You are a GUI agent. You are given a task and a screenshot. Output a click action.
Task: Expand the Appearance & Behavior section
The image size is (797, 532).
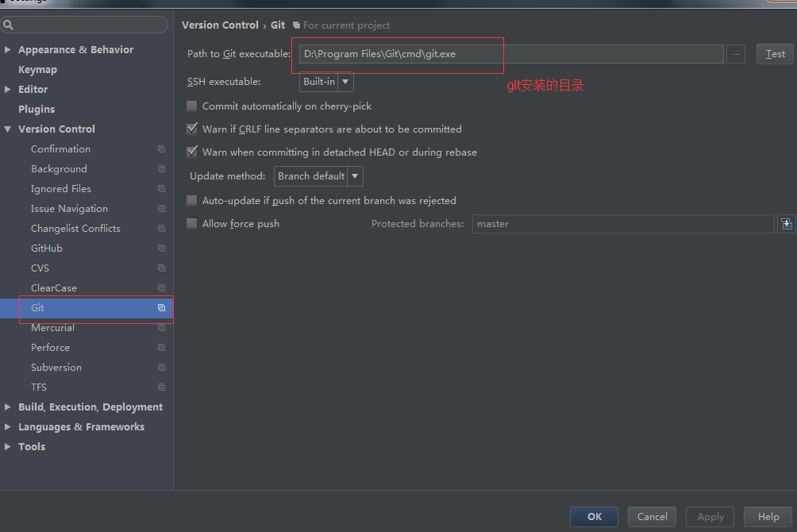click(8, 49)
